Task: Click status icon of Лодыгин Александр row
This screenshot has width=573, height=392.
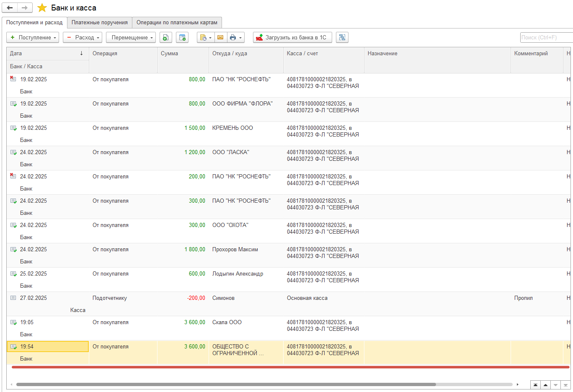Action: click(13, 273)
